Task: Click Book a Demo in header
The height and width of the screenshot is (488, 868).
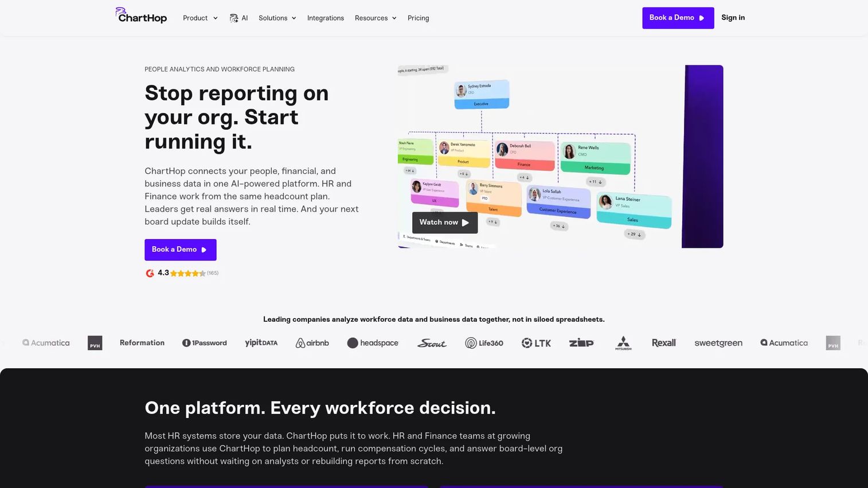Action: (x=678, y=18)
